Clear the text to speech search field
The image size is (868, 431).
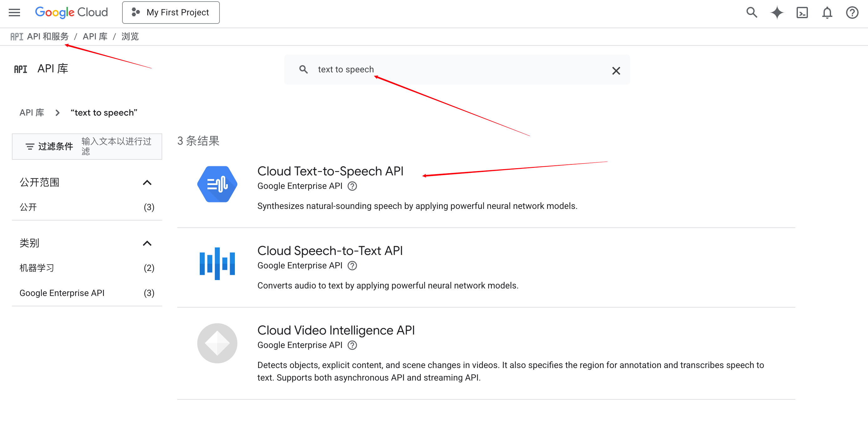point(616,70)
